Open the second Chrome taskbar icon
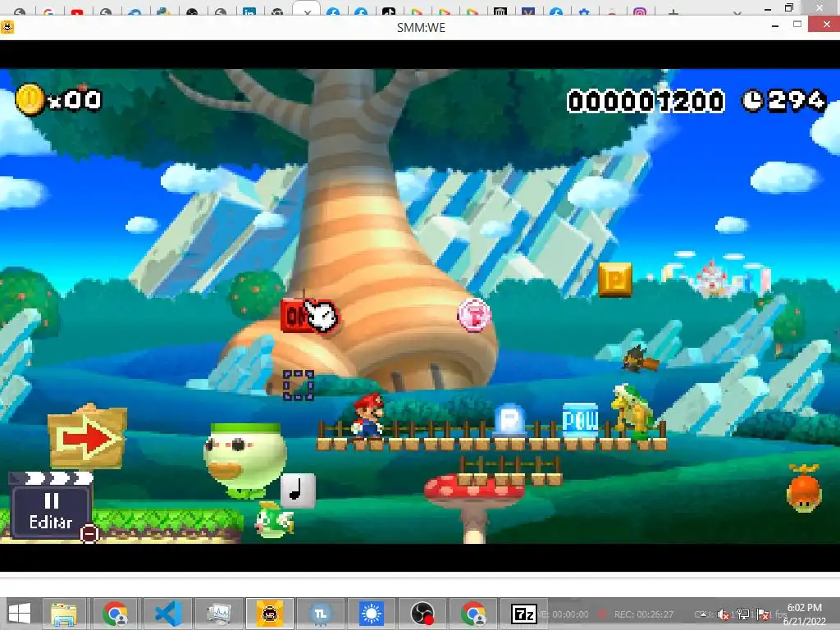Image resolution: width=840 pixels, height=630 pixels. click(x=473, y=614)
